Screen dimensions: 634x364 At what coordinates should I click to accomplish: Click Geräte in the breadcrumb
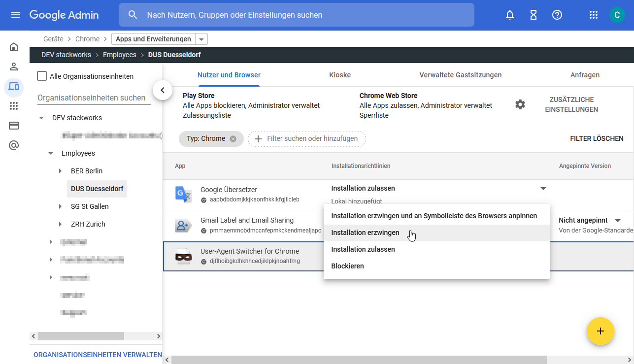(x=53, y=39)
